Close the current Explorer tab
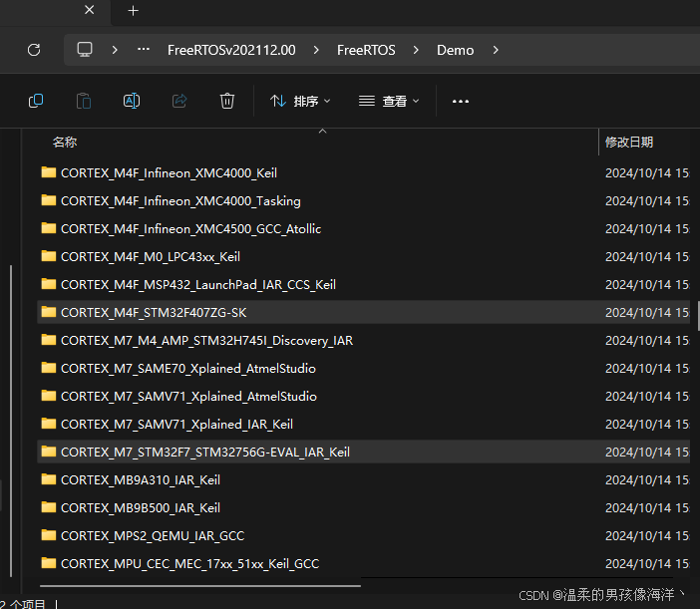This screenshot has height=609, width=700. coord(90,10)
